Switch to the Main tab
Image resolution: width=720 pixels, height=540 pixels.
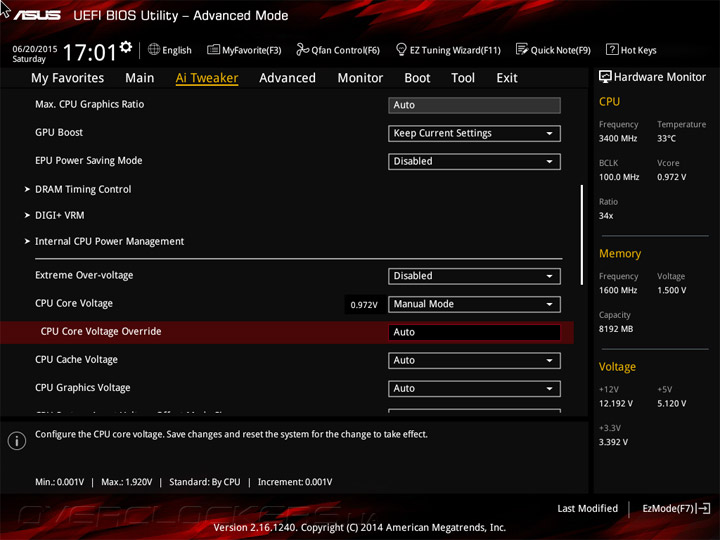pos(140,78)
